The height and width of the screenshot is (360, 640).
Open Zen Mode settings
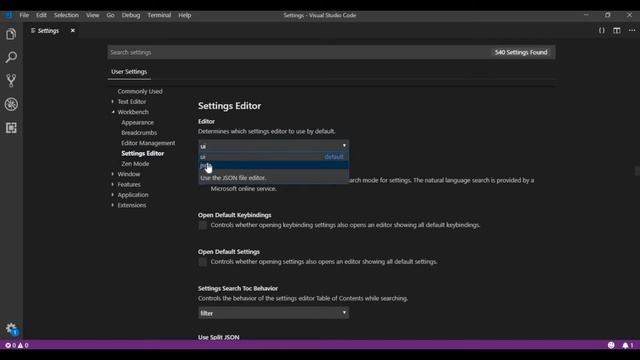(x=135, y=164)
